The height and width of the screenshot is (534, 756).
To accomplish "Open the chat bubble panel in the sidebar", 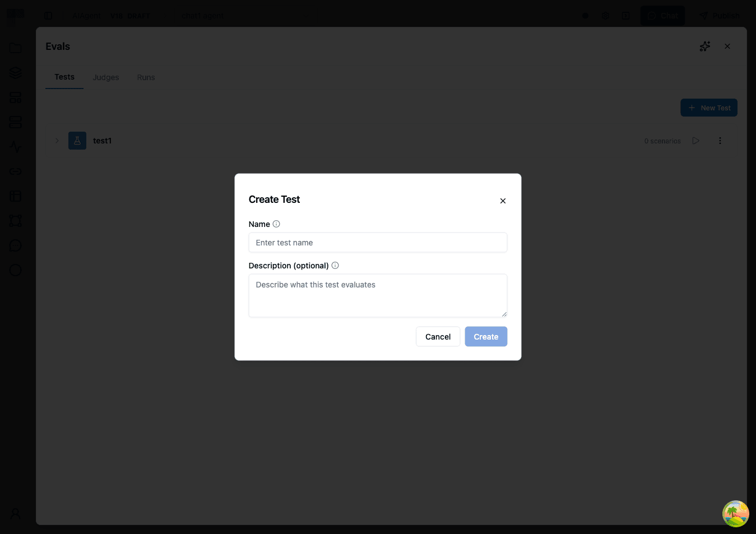I will click(15, 245).
